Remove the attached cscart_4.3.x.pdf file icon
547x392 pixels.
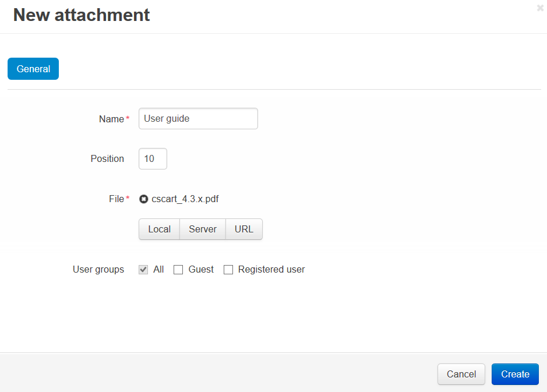[143, 199]
